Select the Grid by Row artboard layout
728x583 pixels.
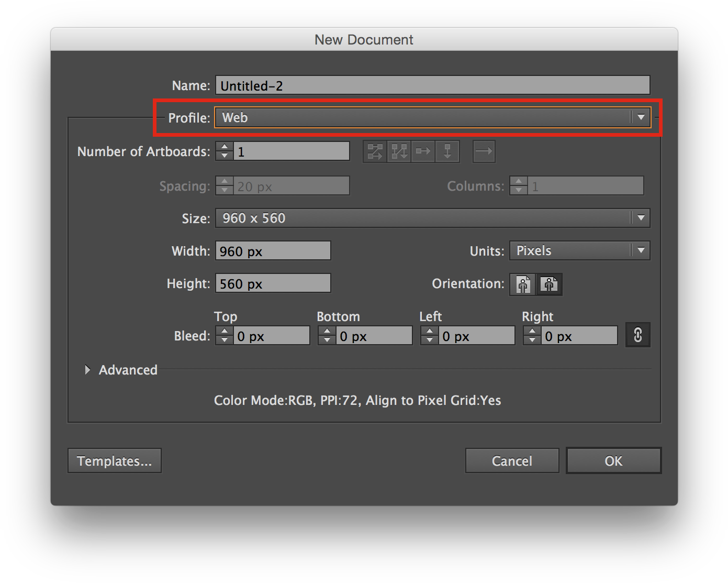(x=375, y=152)
